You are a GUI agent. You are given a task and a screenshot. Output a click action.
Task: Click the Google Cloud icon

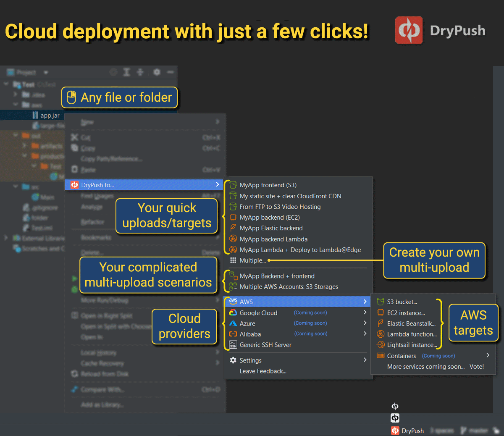point(233,313)
